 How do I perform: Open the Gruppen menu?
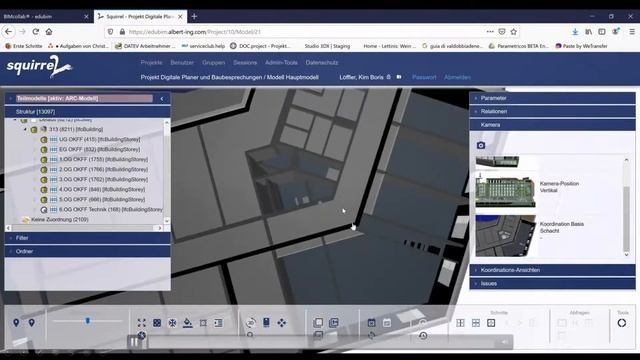[213, 62]
